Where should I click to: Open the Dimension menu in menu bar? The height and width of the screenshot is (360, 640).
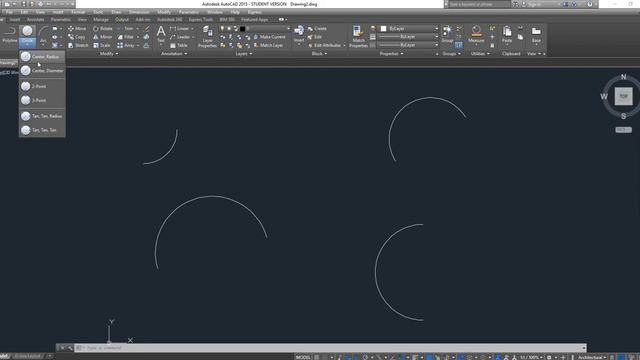tap(139, 12)
